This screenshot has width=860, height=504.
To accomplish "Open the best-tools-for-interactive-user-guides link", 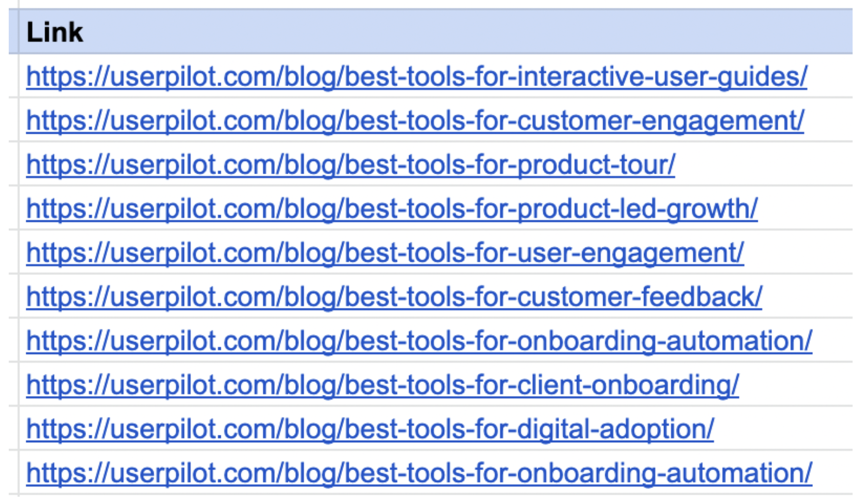I will coord(416,76).
